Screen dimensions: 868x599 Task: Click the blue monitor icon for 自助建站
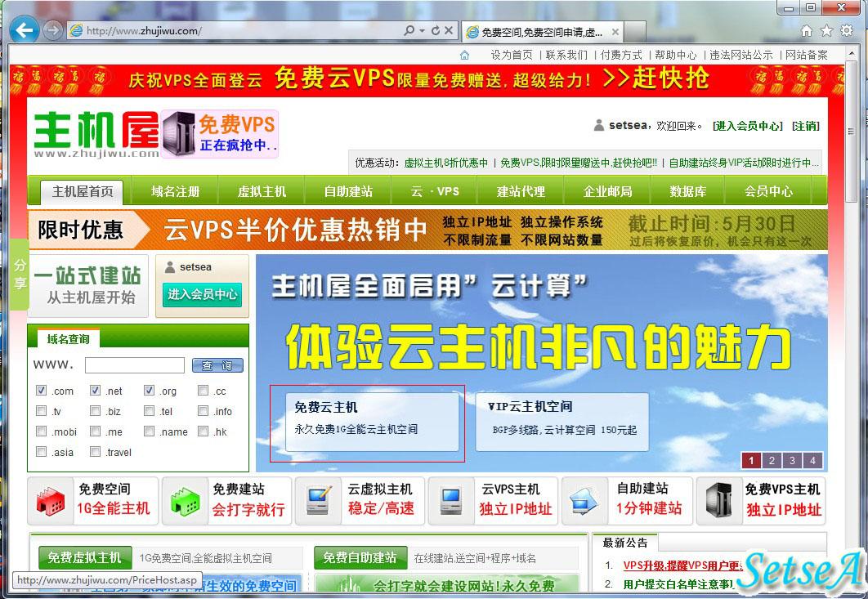click(x=584, y=501)
